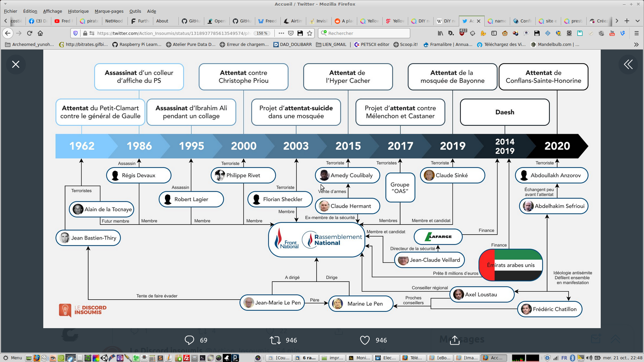
Task: Collapse the side panel with double chevron
Action: pyautogui.click(x=628, y=64)
